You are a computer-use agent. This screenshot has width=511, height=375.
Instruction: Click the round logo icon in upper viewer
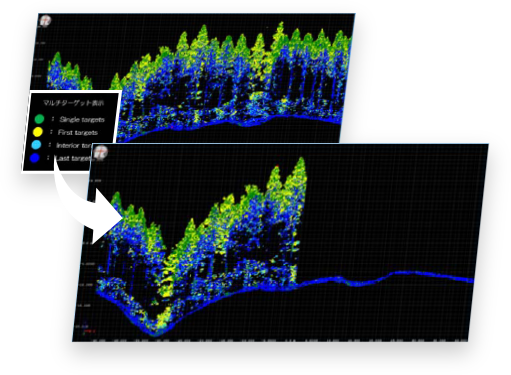[45, 21]
